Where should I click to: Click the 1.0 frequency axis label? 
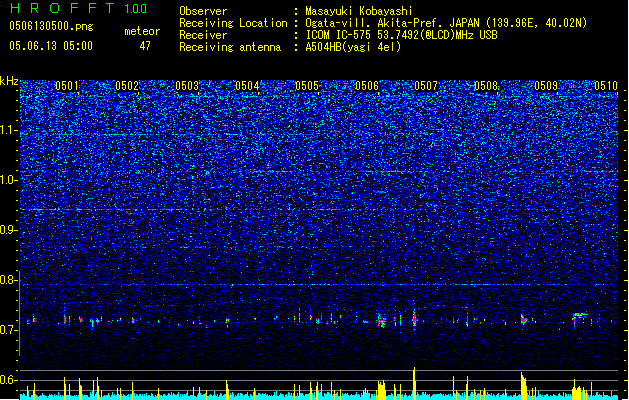tap(9, 180)
